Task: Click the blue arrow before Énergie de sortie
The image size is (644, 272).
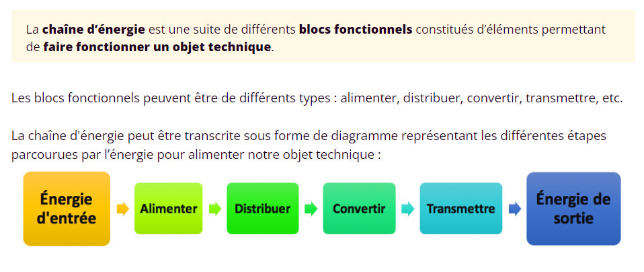Action: click(x=514, y=209)
